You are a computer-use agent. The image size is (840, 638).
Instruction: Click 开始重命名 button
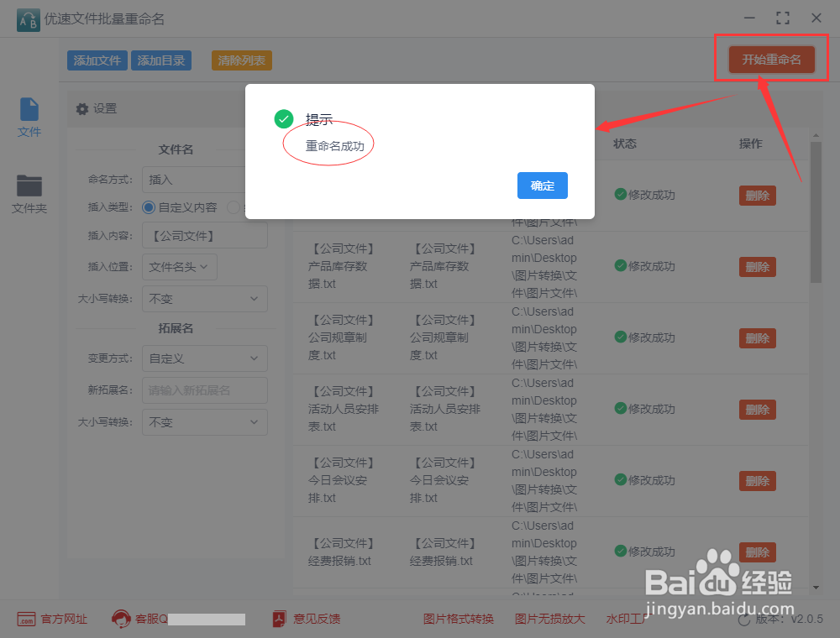pyautogui.click(x=771, y=60)
